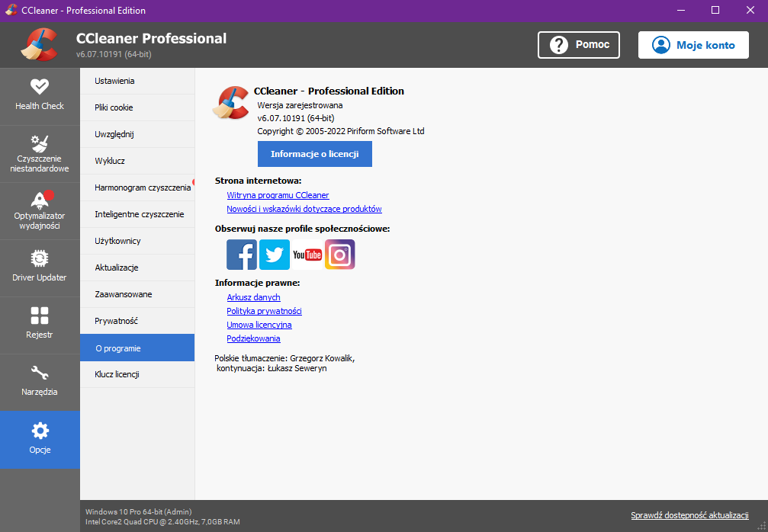
Task: Open the Rejestr registry section
Action: pyautogui.click(x=40, y=325)
